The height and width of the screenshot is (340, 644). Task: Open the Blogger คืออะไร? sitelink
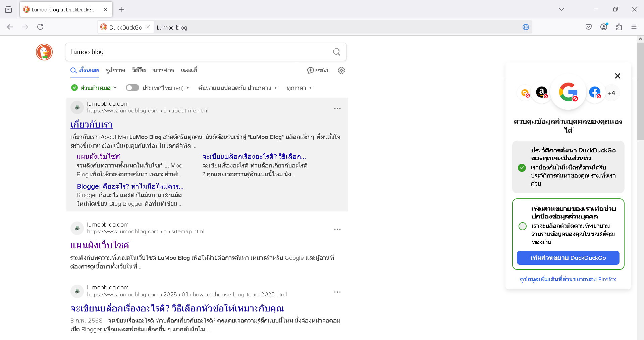pyautogui.click(x=130, y=186)
